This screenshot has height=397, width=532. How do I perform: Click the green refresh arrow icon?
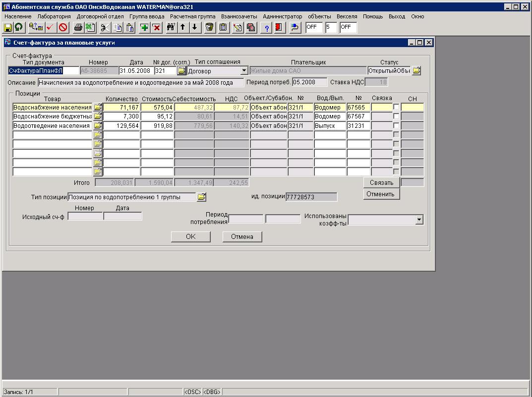[x=18, y=27]
